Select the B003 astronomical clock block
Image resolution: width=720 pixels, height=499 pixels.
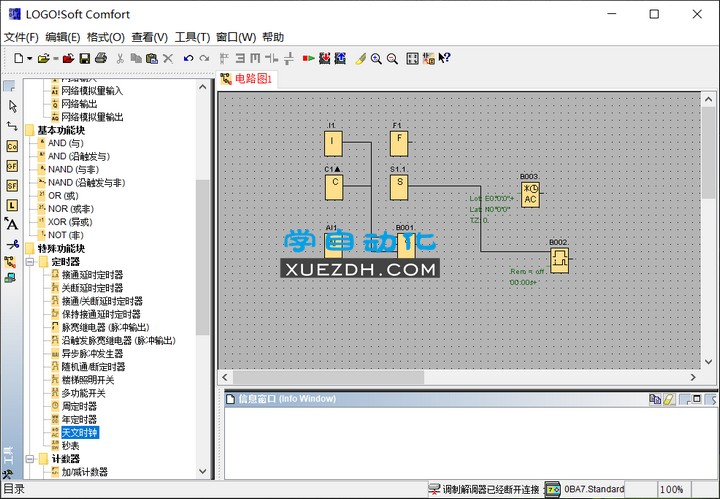tap(530, 195)
